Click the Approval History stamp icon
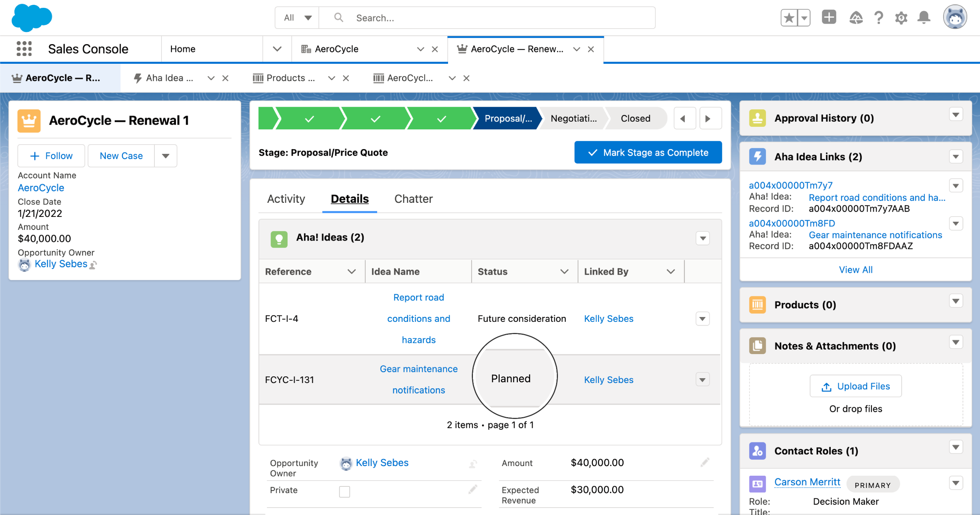The width and height of the screenshot is (980, 515). [757, 118]
